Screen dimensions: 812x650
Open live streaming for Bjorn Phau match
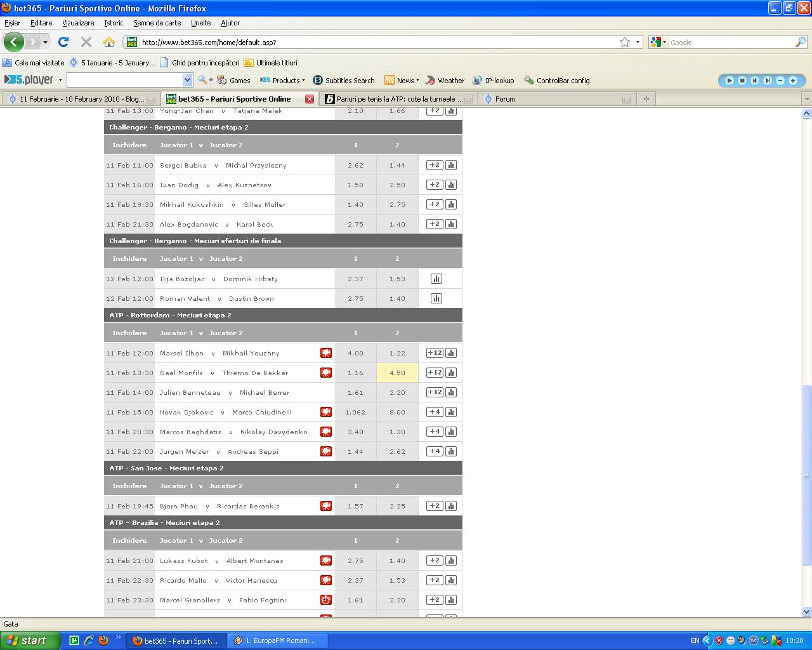pyautogui.click(x=326, y=506)
